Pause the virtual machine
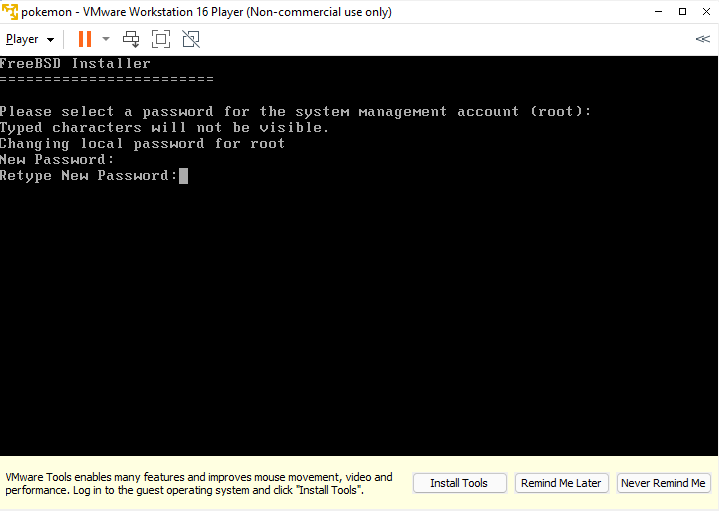Screen dimensions: 719x511 coord(85,39)
